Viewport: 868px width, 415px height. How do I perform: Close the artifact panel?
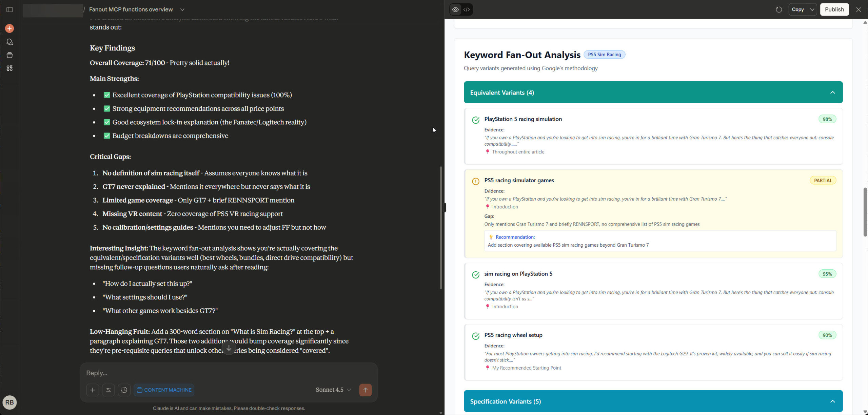coord(859,9)
